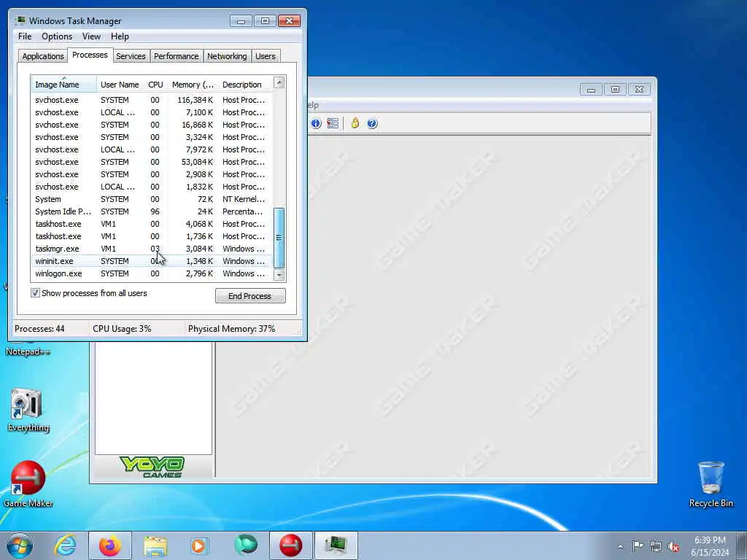This screenshot has height=560, width=747.
Task: Click the yellow extension packages icon in Game Maker
Action: click(x=355, y=123)
